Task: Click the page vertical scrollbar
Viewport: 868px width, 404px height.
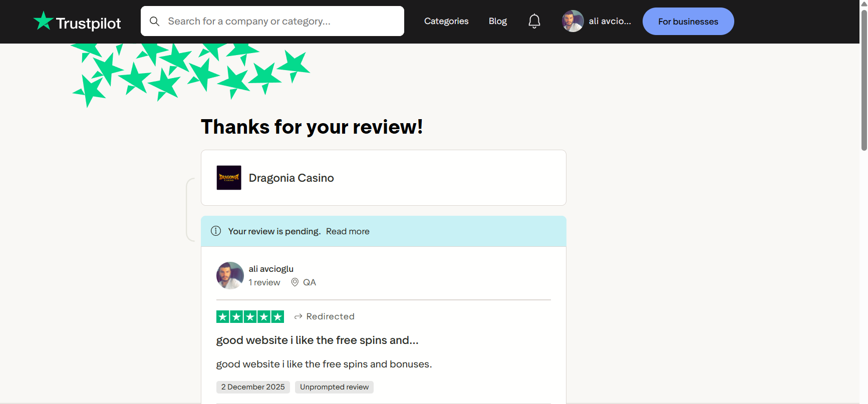Action: click(x=864, y=80)
